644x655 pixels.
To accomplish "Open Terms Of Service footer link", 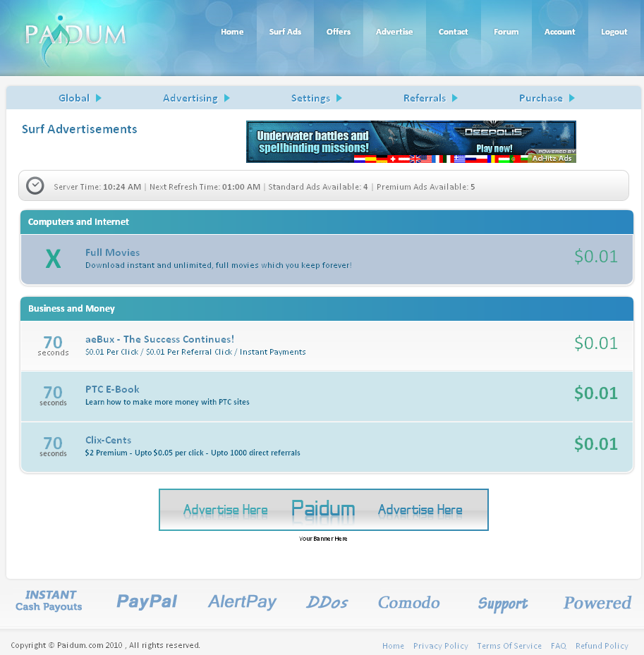I will tap(509, 646).
